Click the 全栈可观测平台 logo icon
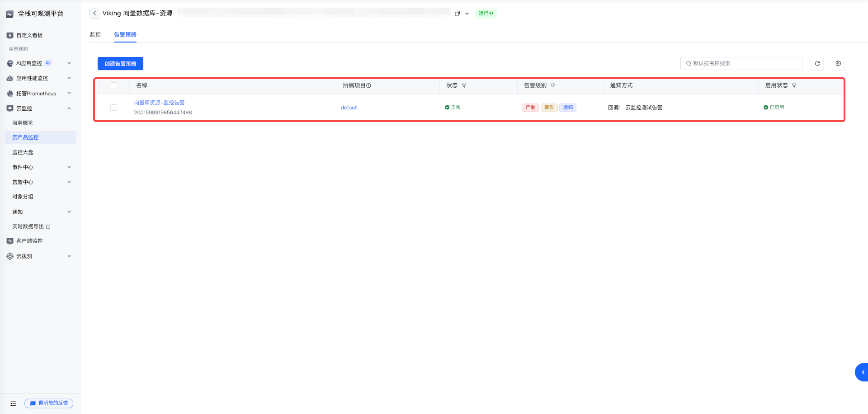The height and width of the screenshot is (414, 868). click(9, 14)
